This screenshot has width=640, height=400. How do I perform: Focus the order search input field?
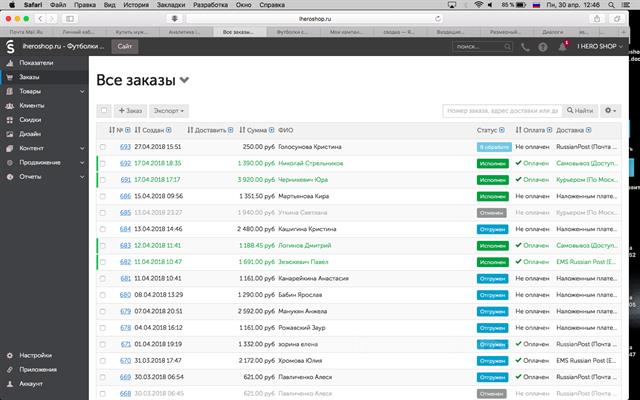(502, 111)
